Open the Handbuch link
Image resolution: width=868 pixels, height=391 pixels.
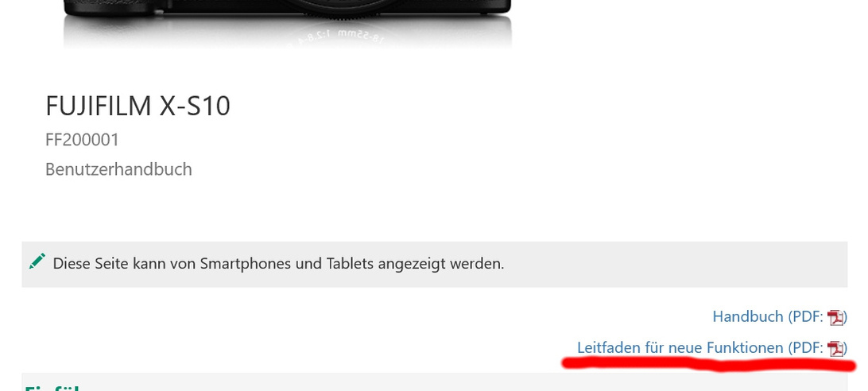click(748, 317)
